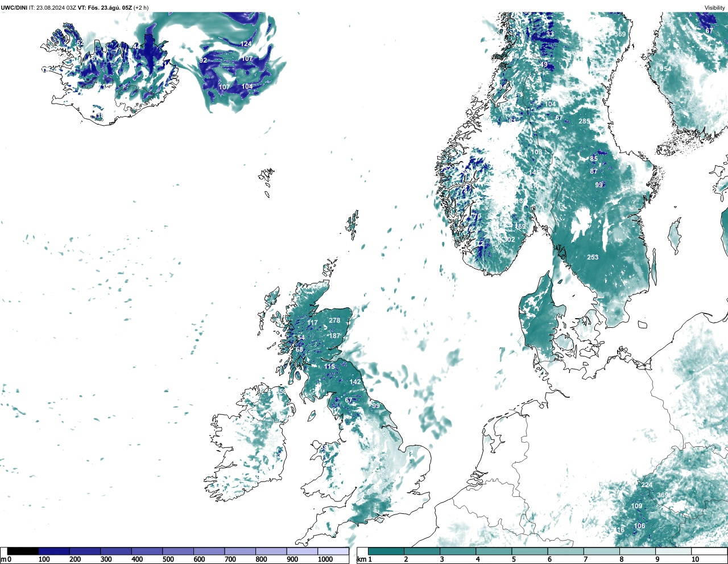Click the '106' value in central Europe
728x564 pixels.
[x=640, y=526]
